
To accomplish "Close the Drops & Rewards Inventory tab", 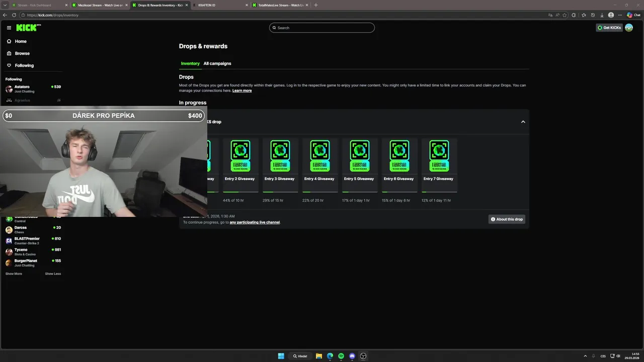I will [187, 5].
